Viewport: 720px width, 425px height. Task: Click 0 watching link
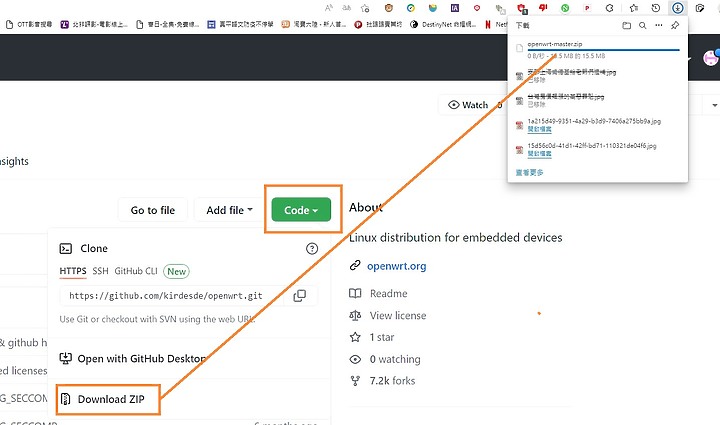395,359
